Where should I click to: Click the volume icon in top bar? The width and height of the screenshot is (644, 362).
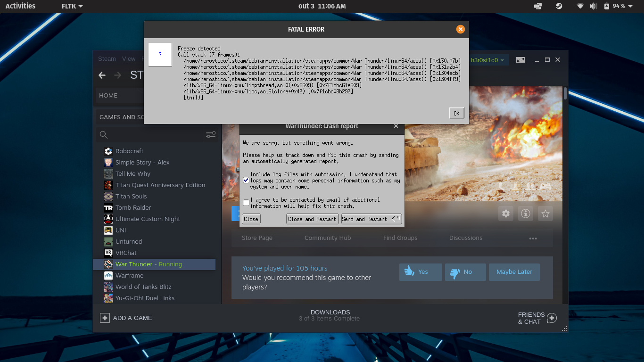pyautogui.click(x=594, y=6)
